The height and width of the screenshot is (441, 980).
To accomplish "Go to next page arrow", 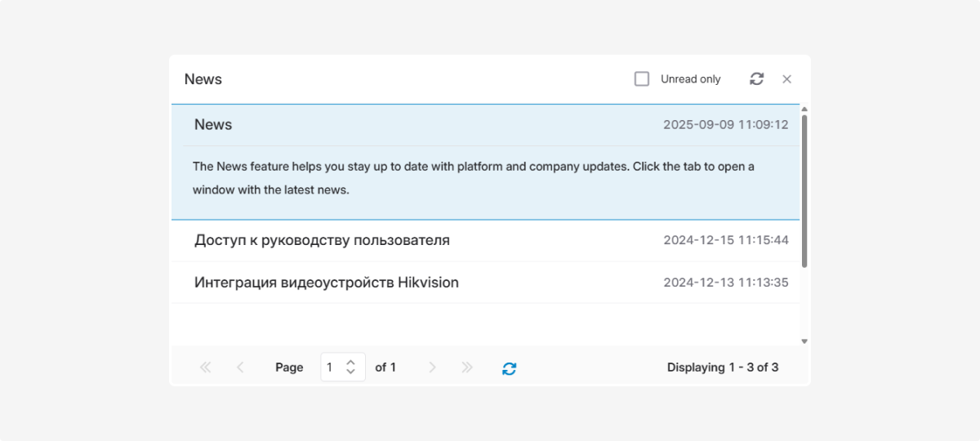I will (x=432, y=367).
